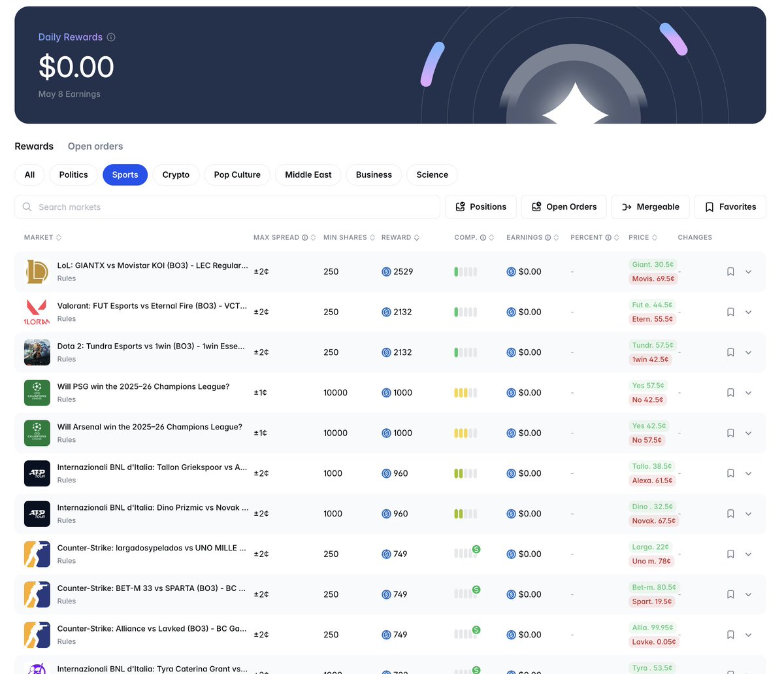Screen dimensions: 784x674
Task: Filter markets by Middle East category
Action: (308, 175)
